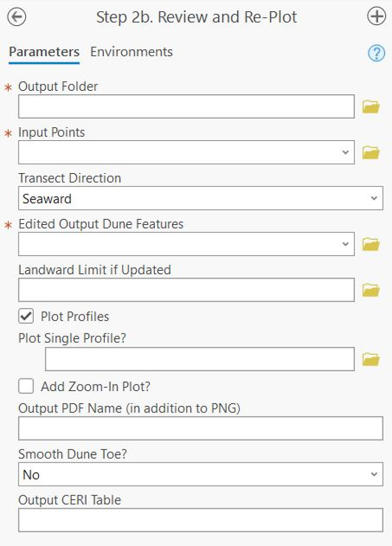Expand the Input Points dropdown arrow

point(345,152)
